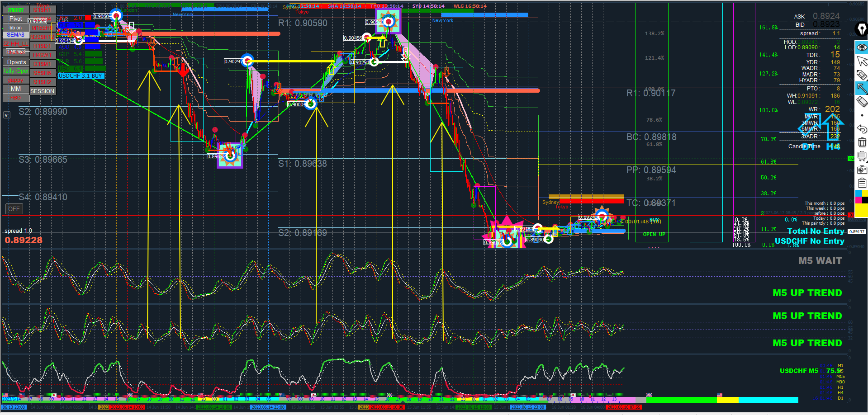Select the H1$D1 timeframe button
Screen dimensions: 868x415
click(42, 46)
